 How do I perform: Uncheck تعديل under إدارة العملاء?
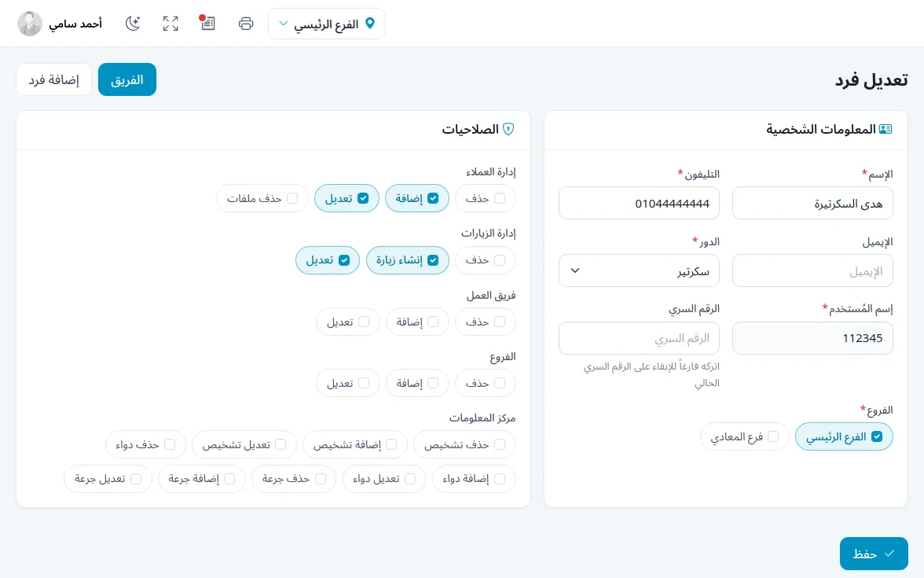pos(363,198)
